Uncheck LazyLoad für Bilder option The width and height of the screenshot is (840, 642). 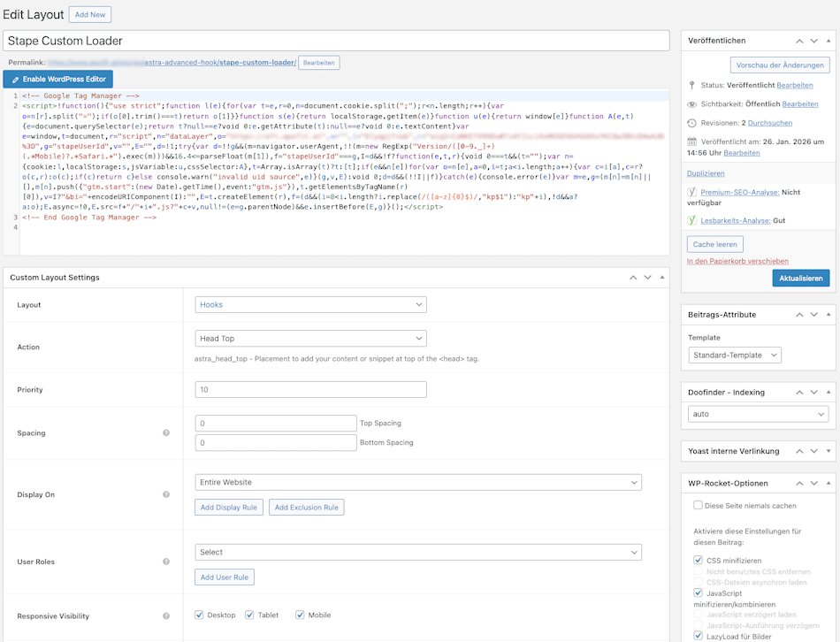click(x=698, y=636)
